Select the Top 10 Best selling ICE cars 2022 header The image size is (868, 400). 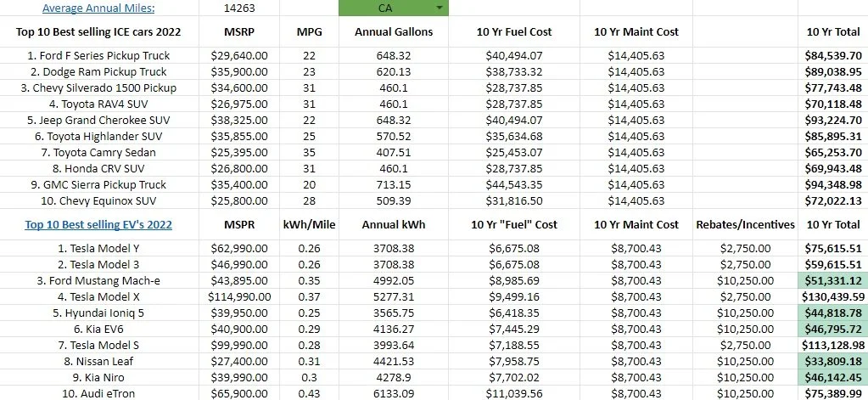pos(98,32)
